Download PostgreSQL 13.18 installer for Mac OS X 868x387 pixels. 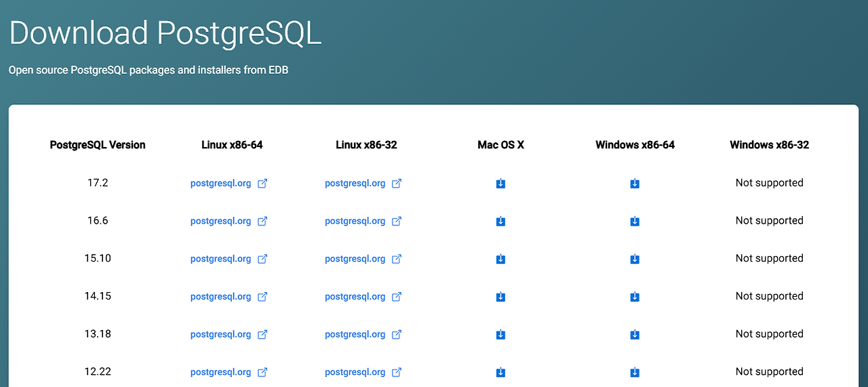[x=500, y=335]
